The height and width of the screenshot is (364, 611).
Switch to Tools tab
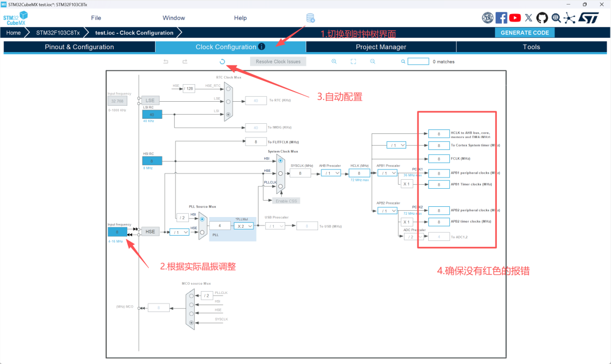(531, 47)
